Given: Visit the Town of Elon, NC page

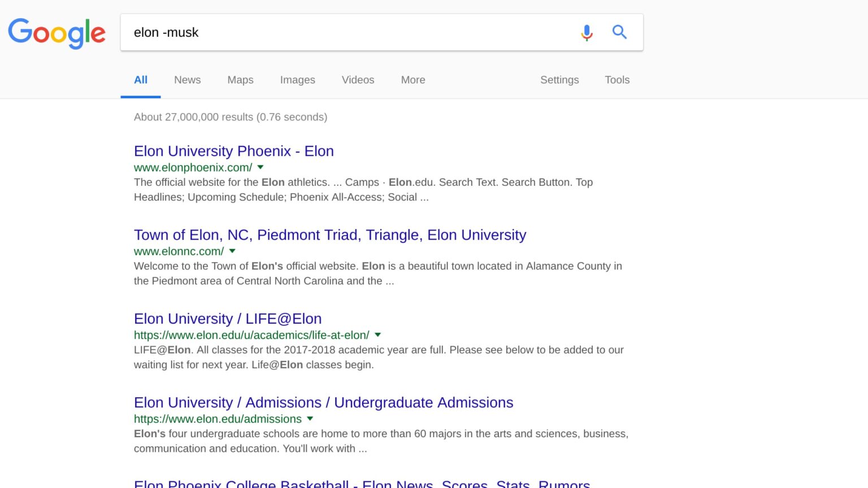Looking at the screenshot, I should pos(329,235).
